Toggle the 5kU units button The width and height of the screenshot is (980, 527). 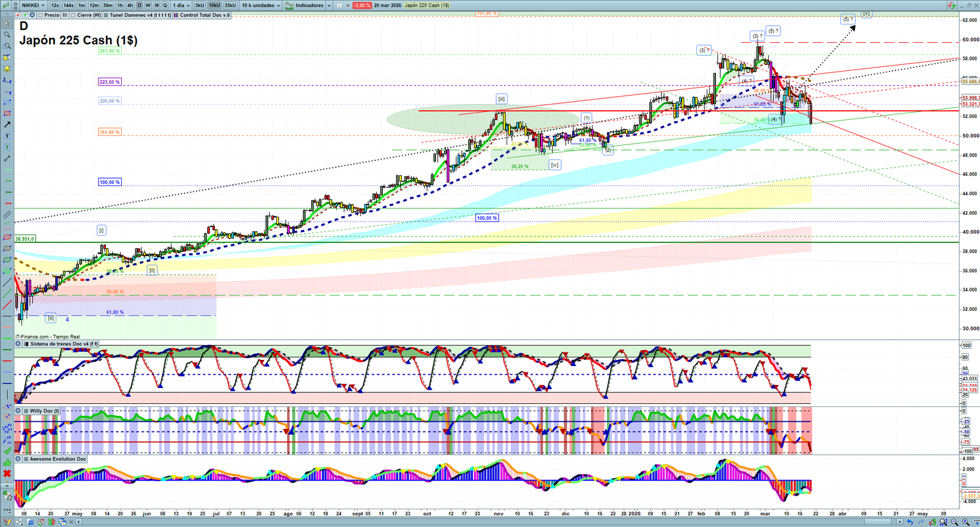(x=200, y=6)
